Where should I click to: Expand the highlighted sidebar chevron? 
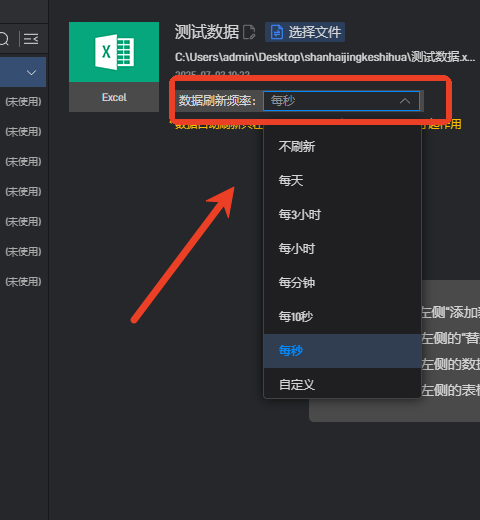[31, 72]
